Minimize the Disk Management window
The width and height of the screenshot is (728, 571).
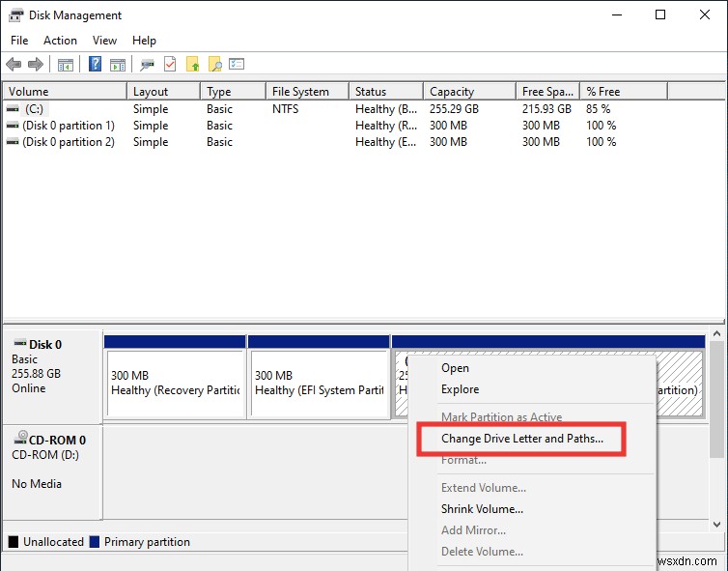pos(617,14)
